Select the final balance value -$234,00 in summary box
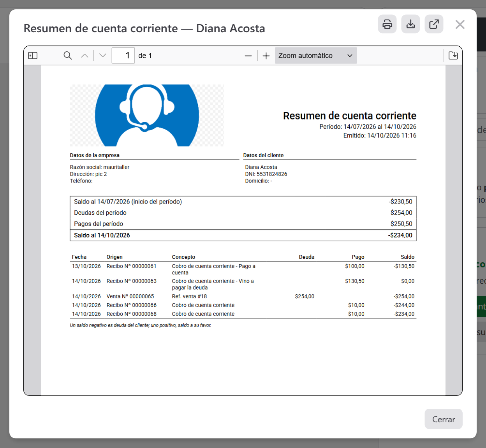The width and height of the screenshot is (486, 448). tap(400, 235)
